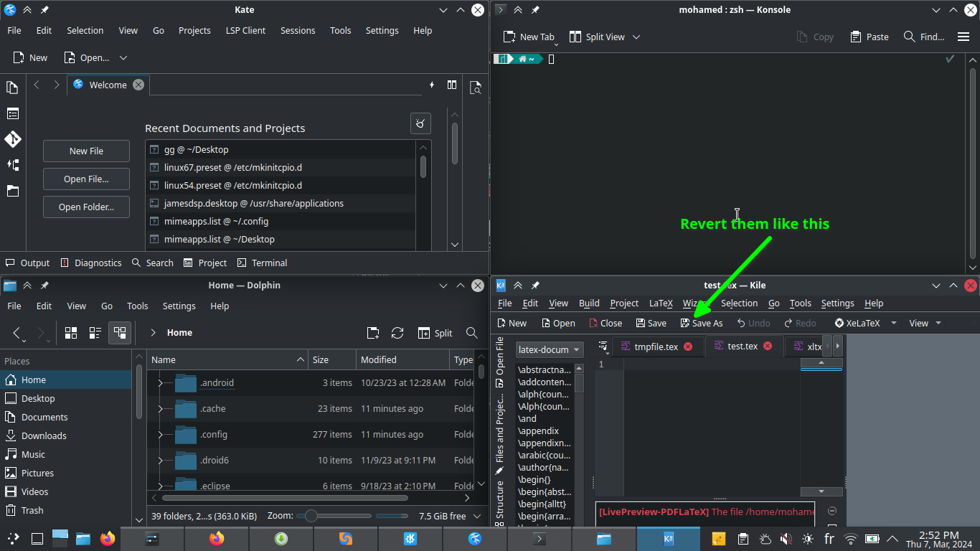Click New Tab in Konsole
The image size is (980, 551).
(529, 37)
